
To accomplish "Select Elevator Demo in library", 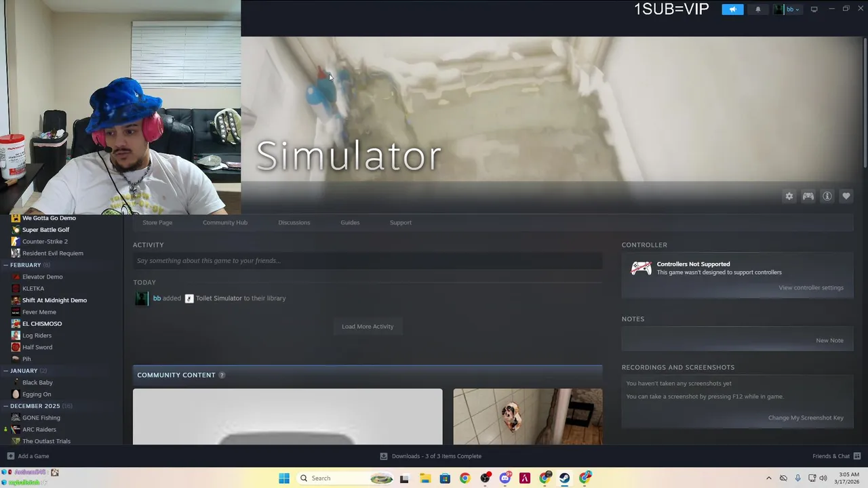I will [42, 277].
